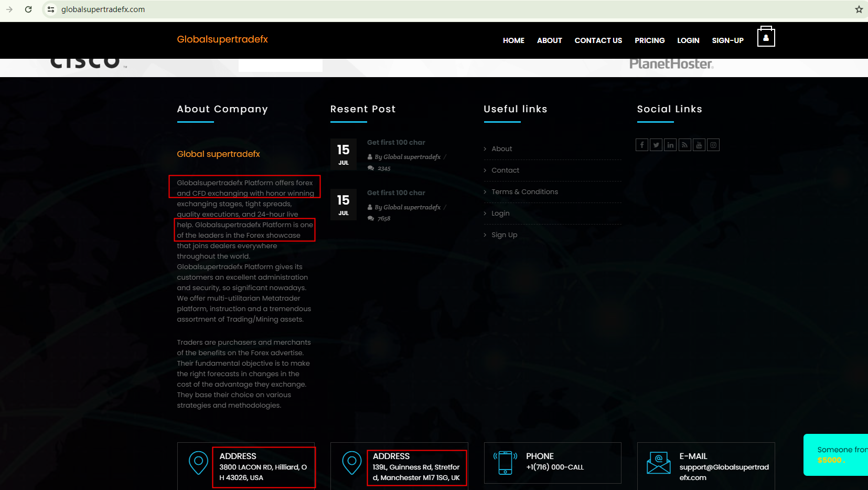Viewport: 868px width, 490px height.
Task: Open the Twitter social link icon
Action: (656, 145)
